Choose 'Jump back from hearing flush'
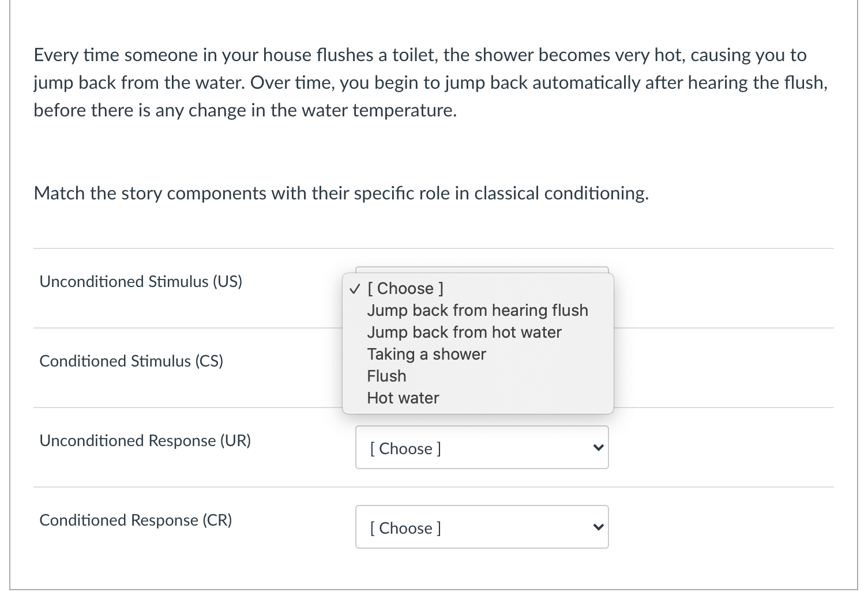 478,310
